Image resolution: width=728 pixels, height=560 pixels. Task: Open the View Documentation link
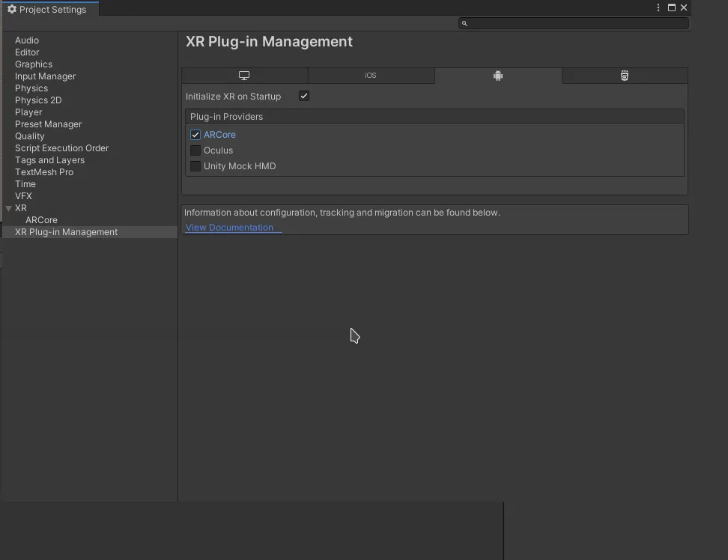pos(229,228)
